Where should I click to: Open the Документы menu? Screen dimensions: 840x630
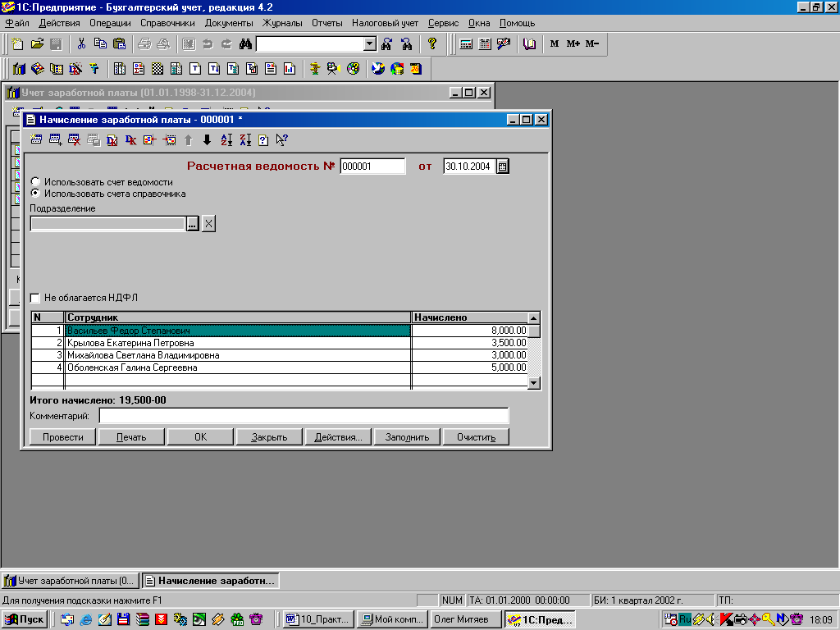(x=229, y=23)
